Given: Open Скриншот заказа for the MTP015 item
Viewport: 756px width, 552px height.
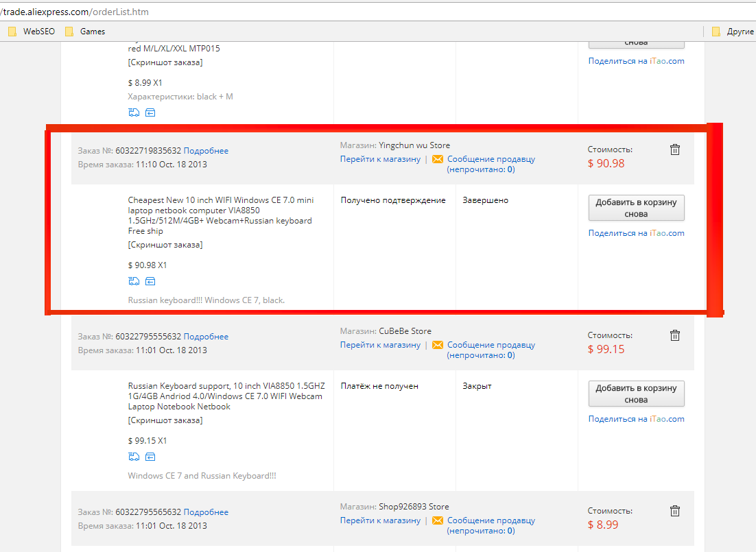Looking at the screenshot, I should (165, 62).
